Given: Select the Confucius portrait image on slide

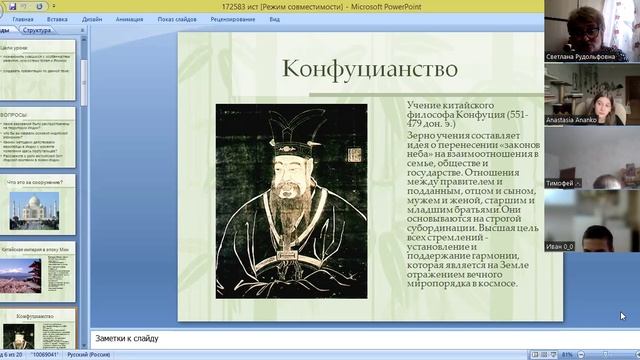Looking at the screenshot, I should [291, 201].
